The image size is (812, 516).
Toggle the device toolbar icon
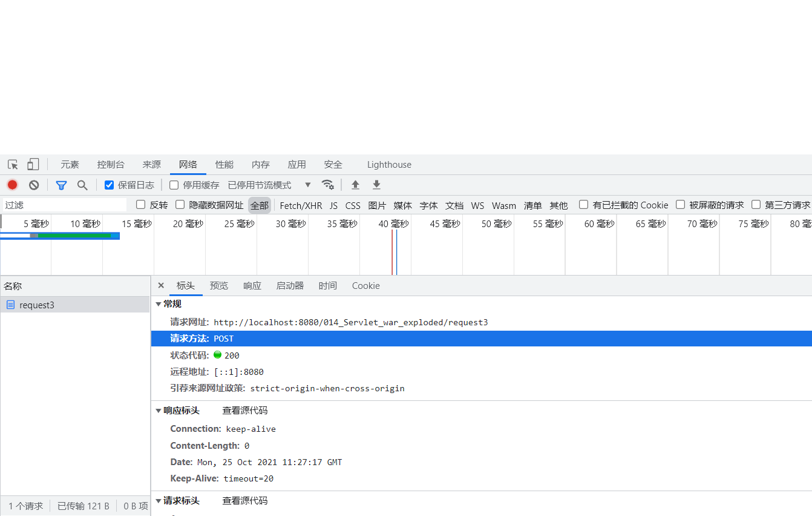(x=33, y=165)
